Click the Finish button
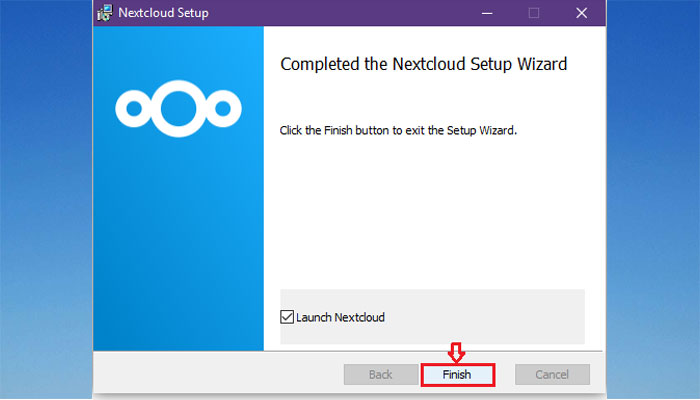This screenshot has width=700, height=400. point(458,375)
